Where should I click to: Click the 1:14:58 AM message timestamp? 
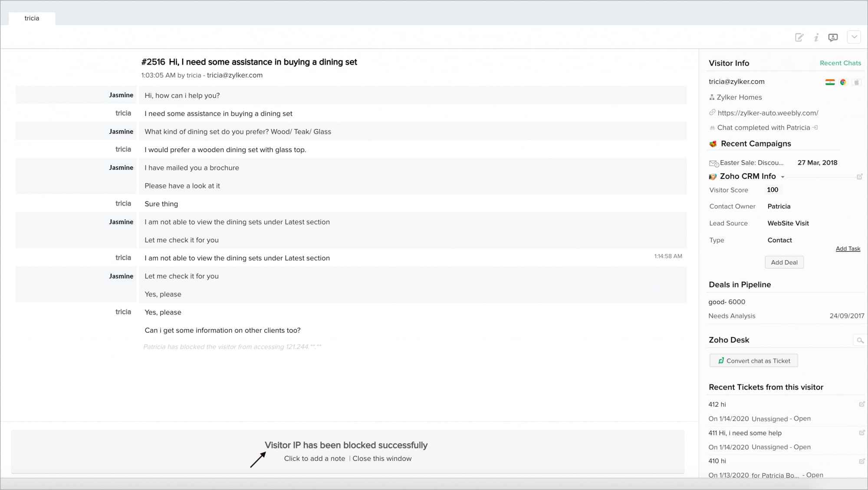(668, 256)
